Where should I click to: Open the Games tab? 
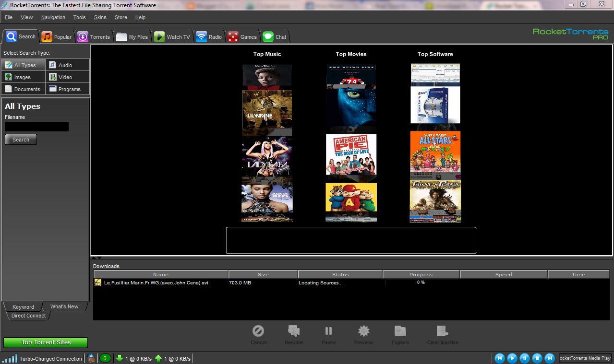pyautogui.click(x=242, y=37)
